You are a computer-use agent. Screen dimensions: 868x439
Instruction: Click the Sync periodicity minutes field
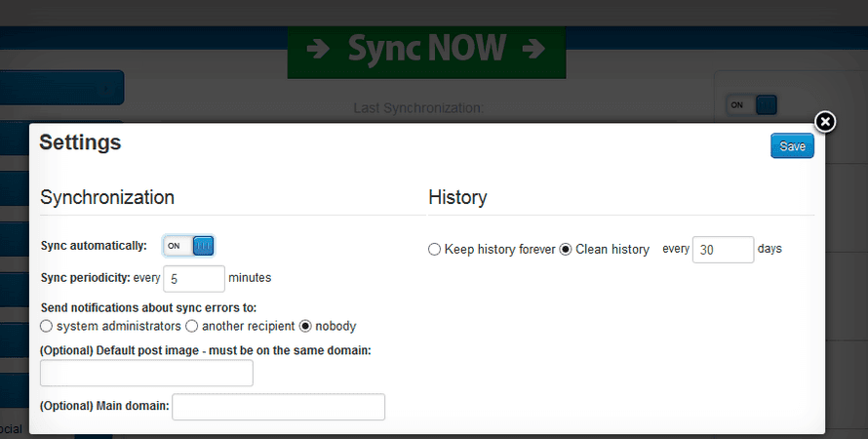194,278
